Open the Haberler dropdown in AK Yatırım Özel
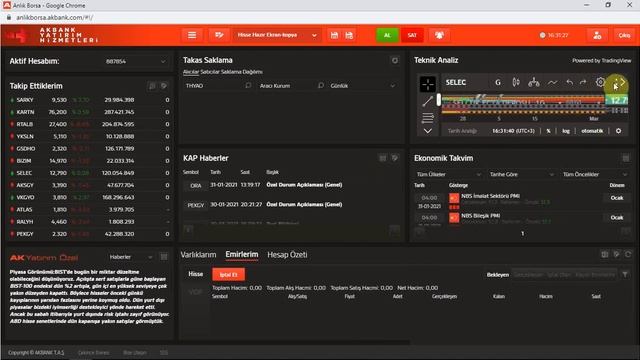 click(131, 257)
